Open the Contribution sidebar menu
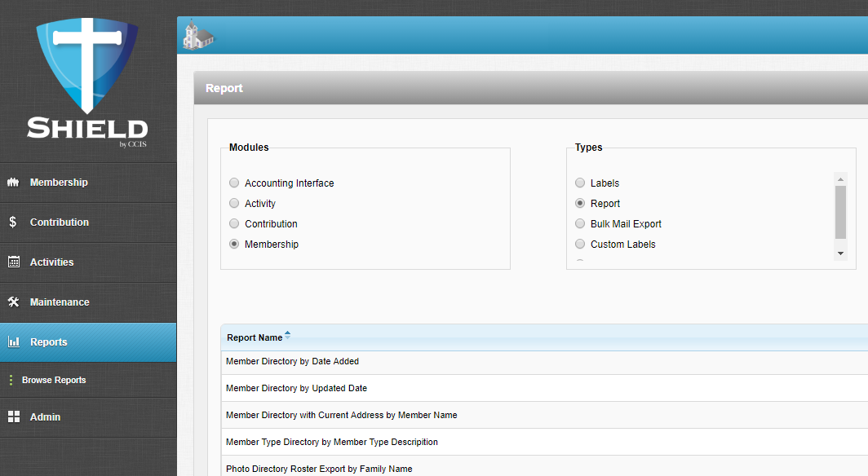Screen dimensions: 868x476 coord(88,223)
